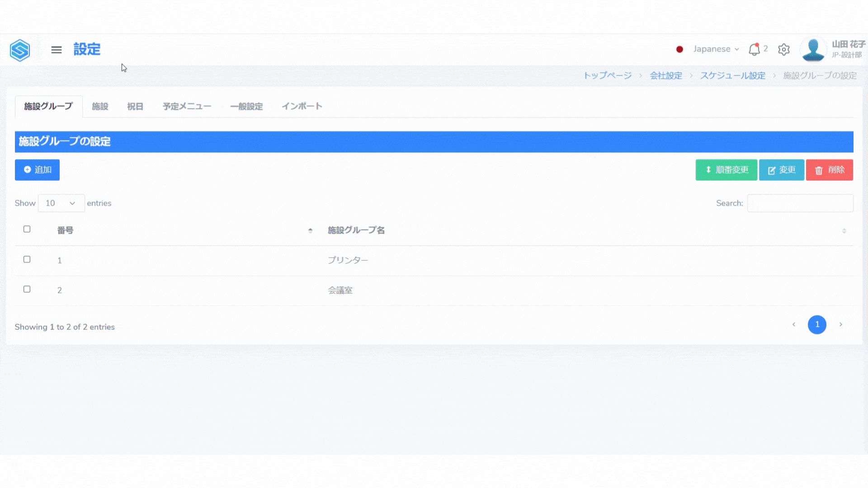The image size is (868, 488).
Task: Open the notification bell icon
Action: (x=754, y=49)
